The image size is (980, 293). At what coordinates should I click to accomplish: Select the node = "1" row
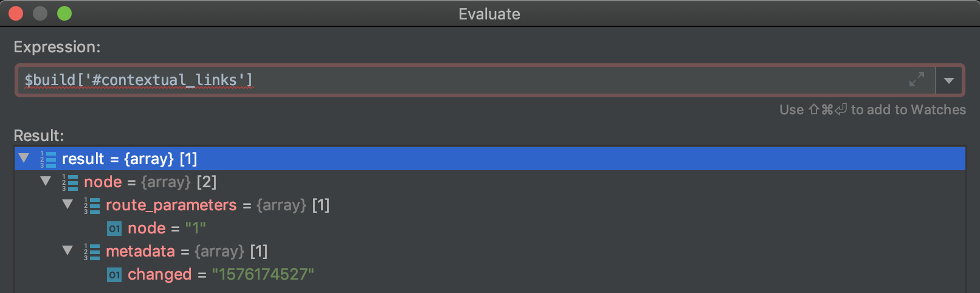pos(490,228)
